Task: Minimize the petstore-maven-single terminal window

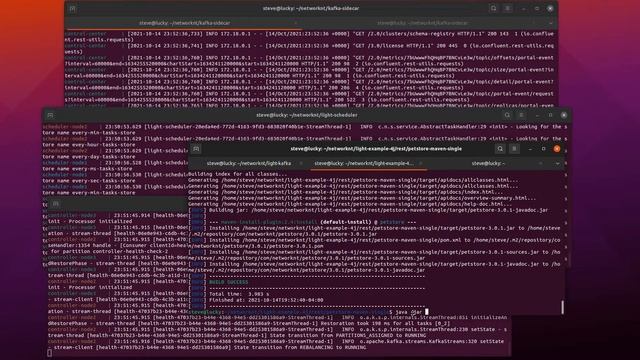Action: point(530,149)
